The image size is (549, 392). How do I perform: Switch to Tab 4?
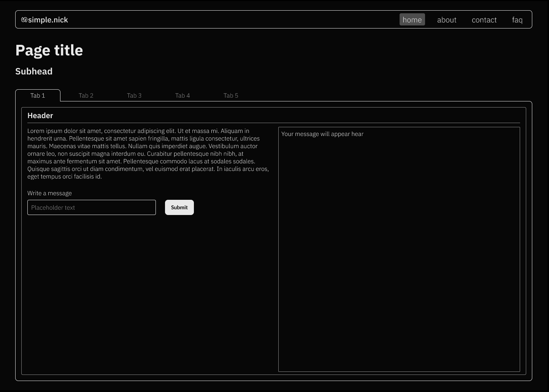pyautogui.click(x=182, y=95)
